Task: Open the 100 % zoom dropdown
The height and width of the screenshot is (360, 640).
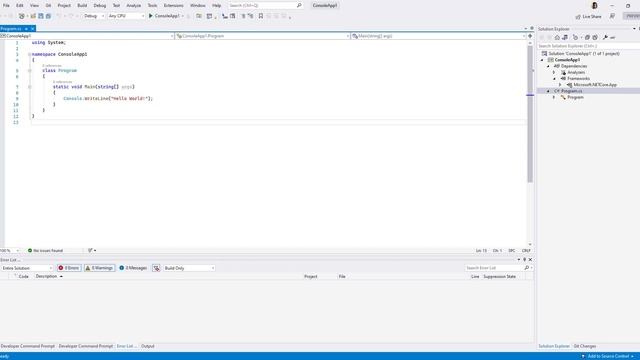Action: (x=10, y=251)
